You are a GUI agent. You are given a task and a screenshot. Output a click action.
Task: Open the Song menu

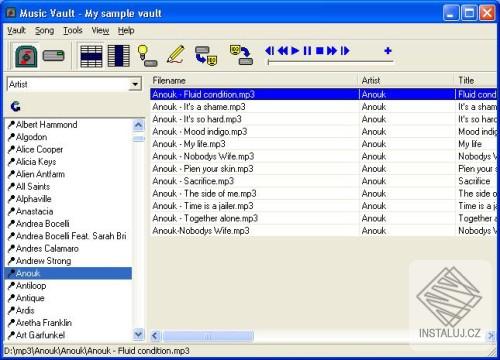(44, 30)
